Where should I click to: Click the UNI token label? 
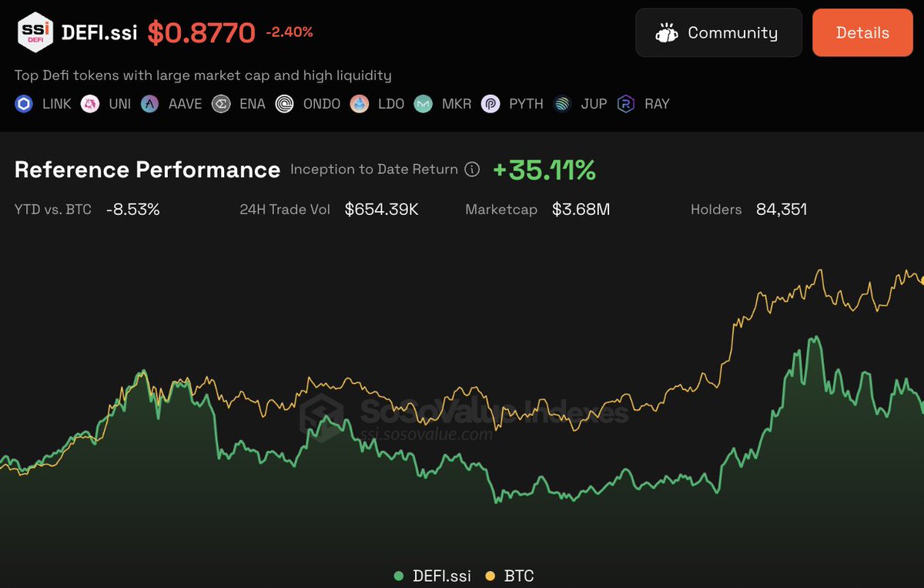pos(119,104)
